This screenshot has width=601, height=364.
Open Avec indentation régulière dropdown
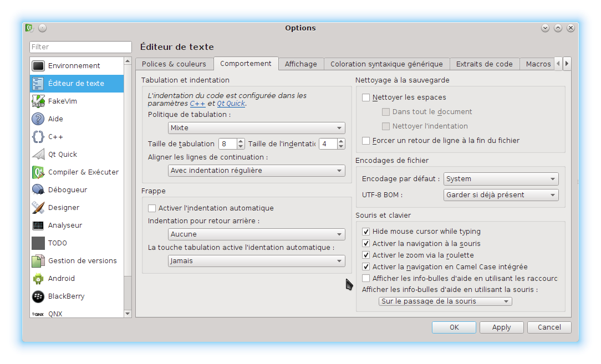coord(256,171)
